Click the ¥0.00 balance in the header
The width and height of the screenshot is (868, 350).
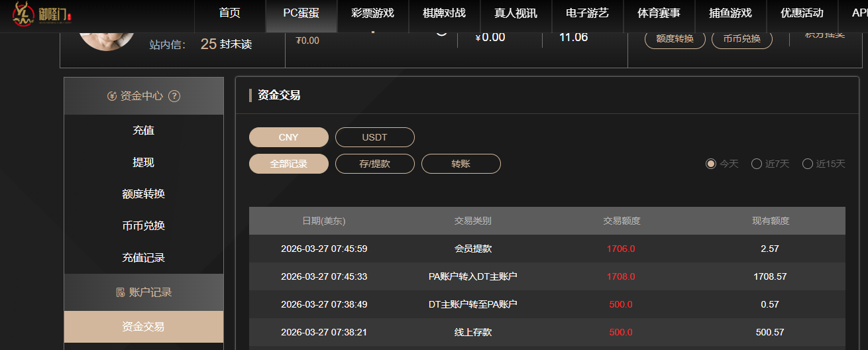[x=490, y=37]
